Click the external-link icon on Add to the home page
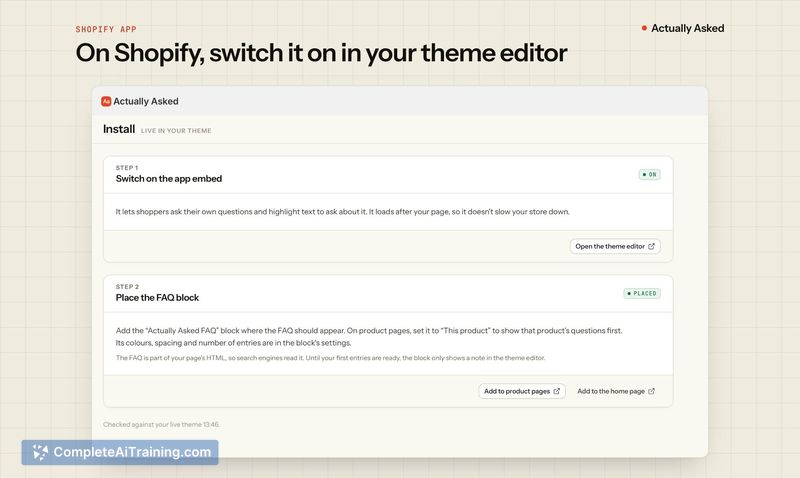800x478 pixels. click(x=652, y=391)
